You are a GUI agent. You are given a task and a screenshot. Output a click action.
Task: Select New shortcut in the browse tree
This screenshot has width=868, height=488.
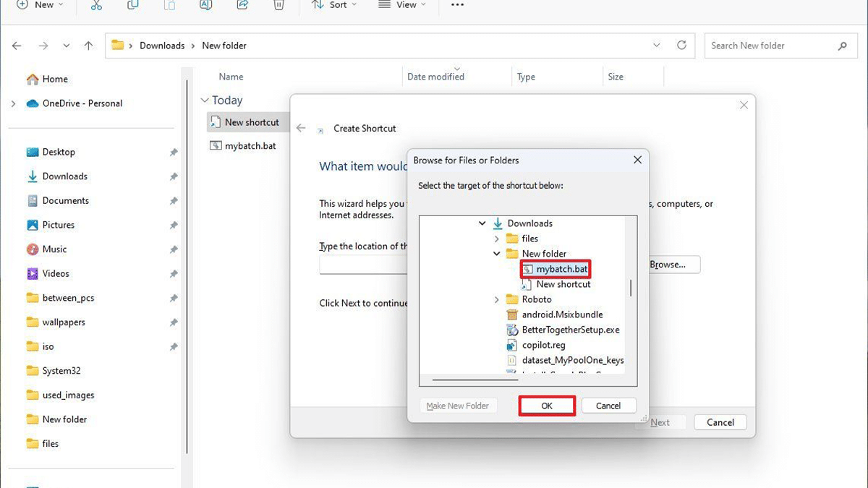click(556, 284)
